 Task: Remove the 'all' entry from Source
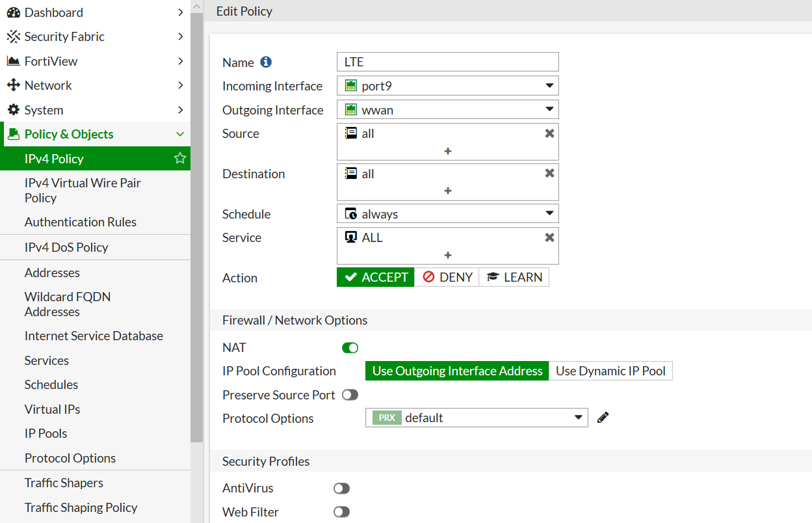[549, 133]
